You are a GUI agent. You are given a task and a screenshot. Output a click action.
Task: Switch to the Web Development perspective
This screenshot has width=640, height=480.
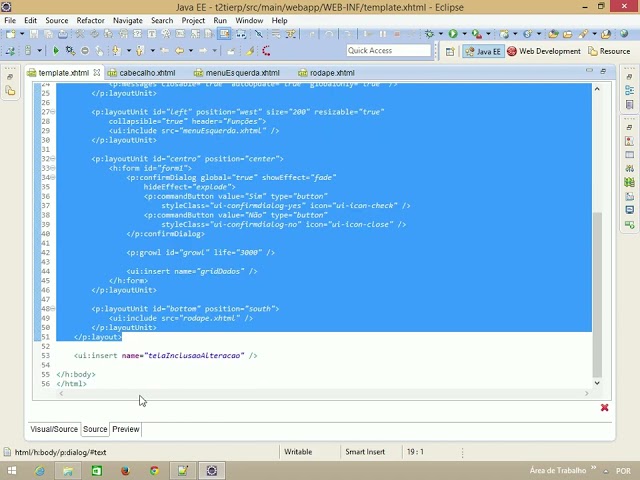(x=544, y=51)
